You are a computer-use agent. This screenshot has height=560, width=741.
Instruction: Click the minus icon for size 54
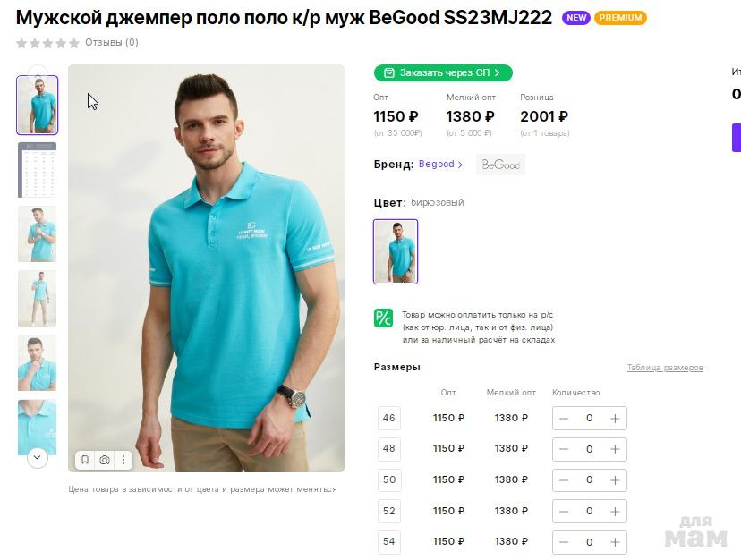tap(564, 542)
